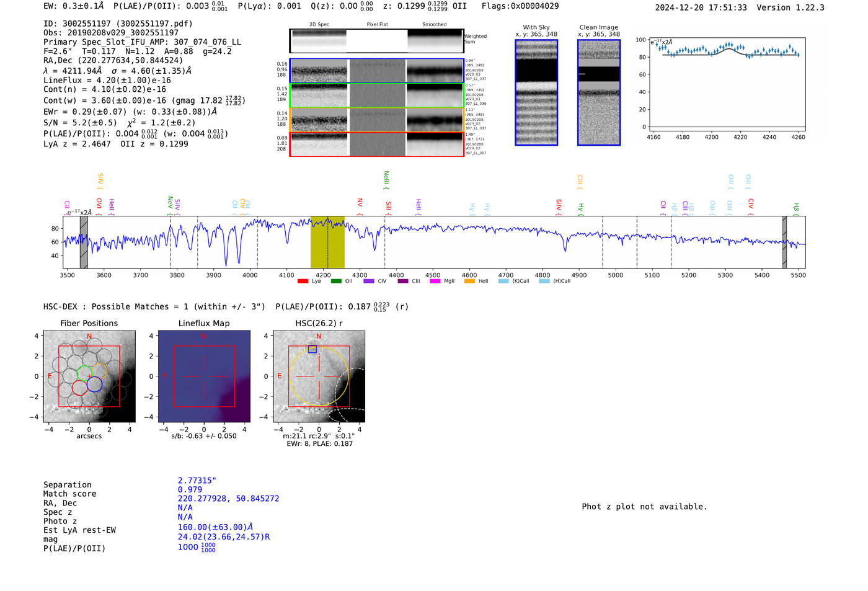This screenshot has height=591, width=868.
Task: Open the Clean Image thumbnail
Action: pos(599,92)
